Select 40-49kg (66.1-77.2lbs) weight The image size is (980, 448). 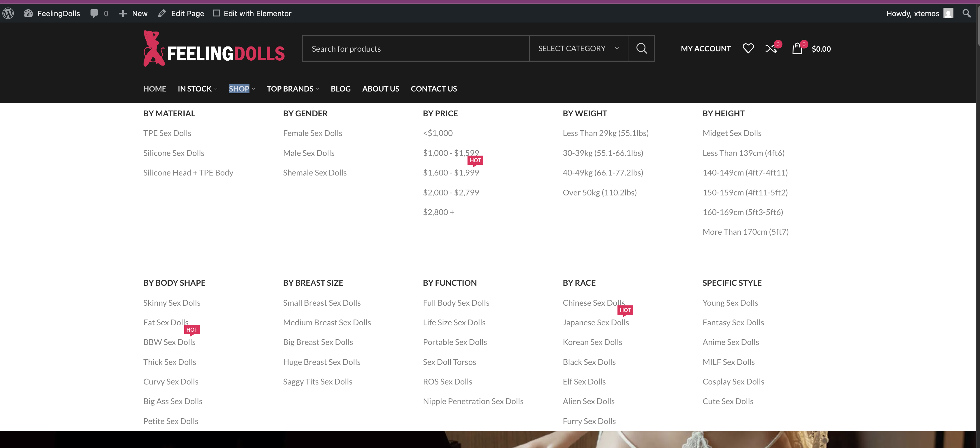[602, 173]
